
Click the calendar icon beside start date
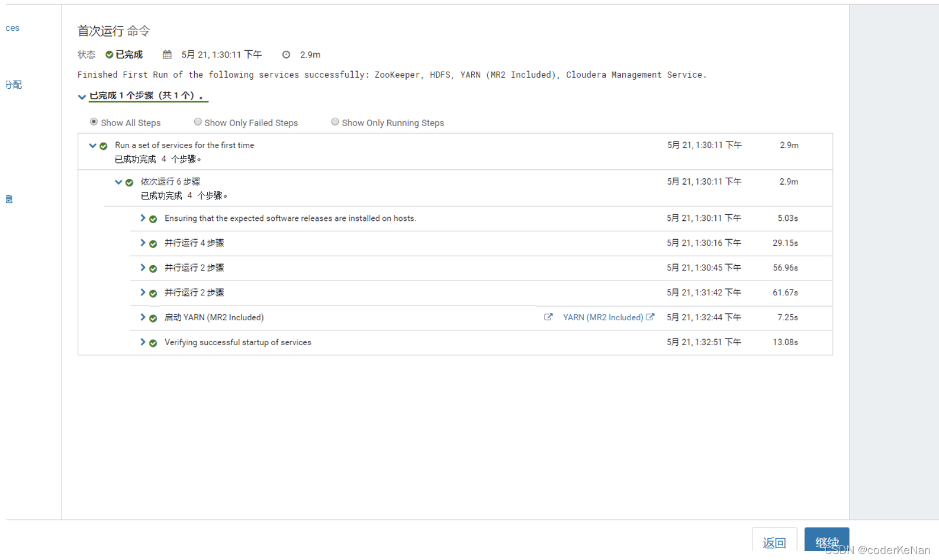click(x=167, y=54)
